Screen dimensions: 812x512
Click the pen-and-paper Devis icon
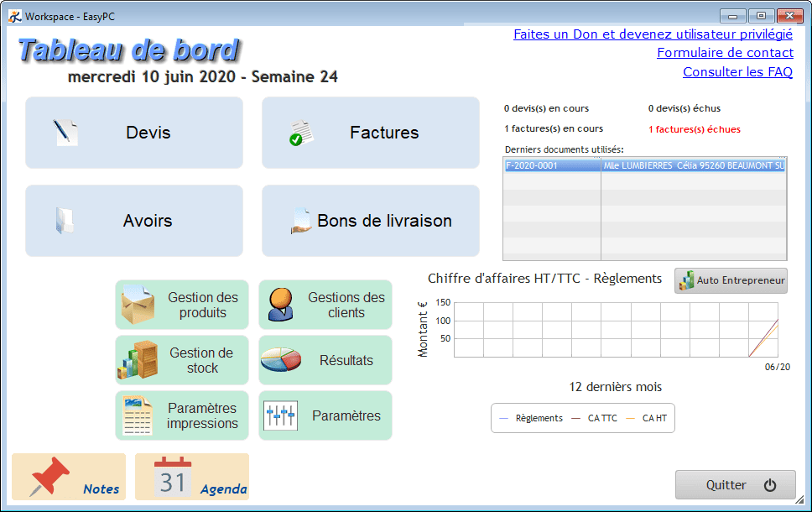point(65,133)
